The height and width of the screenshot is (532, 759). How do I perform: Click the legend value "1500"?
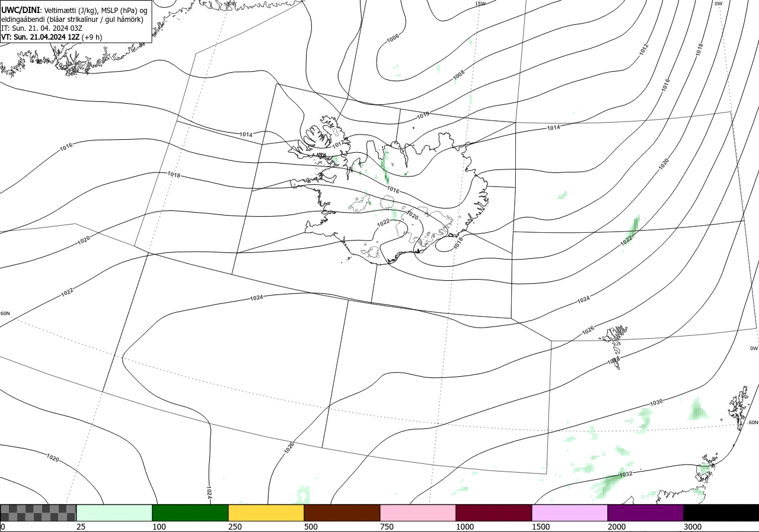(x=541, y=527)
